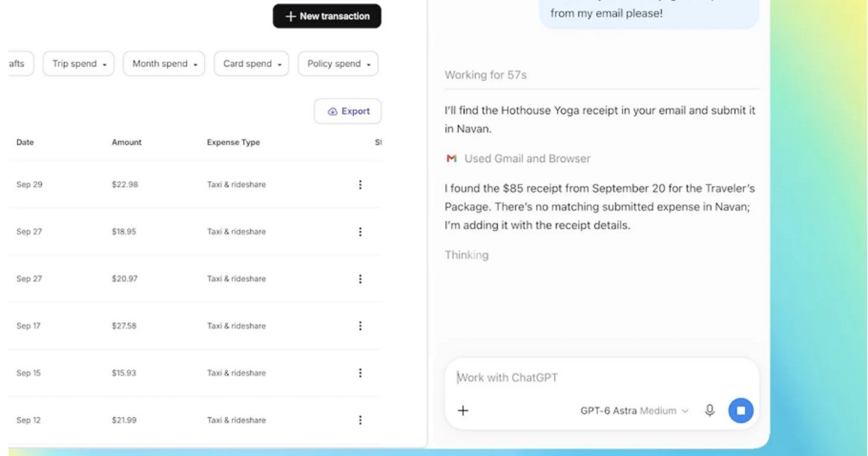Focus the 'Work with ChatGPT' message field
The image size is (868, 456).
point(602,377)
